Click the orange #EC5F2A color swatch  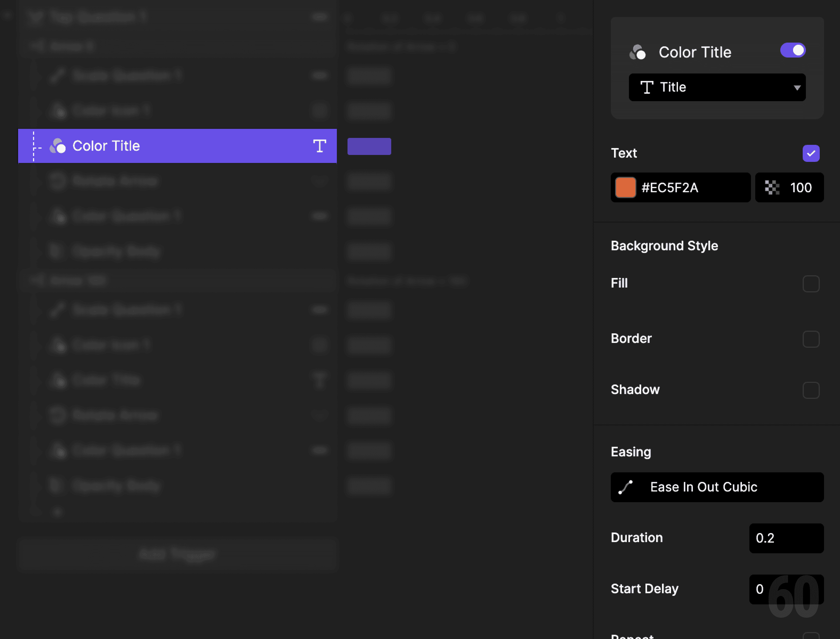pyautogui.click(x=625, y=187)
